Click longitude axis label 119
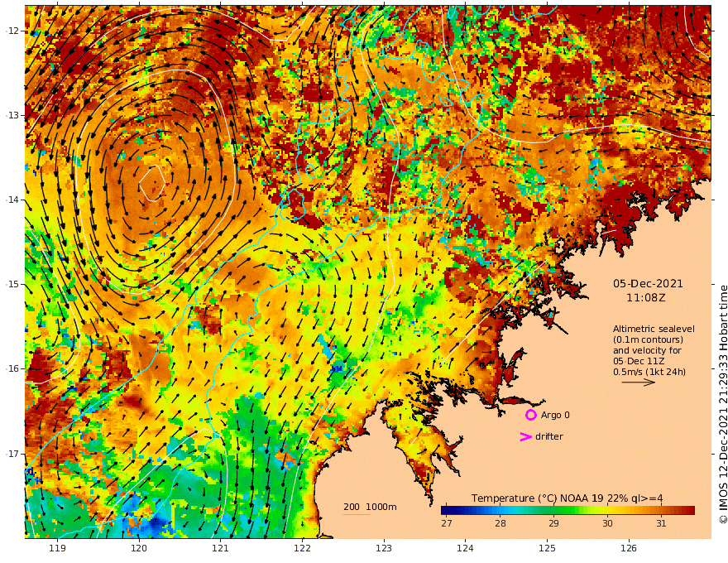This screenshot has width=728, height=563. click(57, 548)
